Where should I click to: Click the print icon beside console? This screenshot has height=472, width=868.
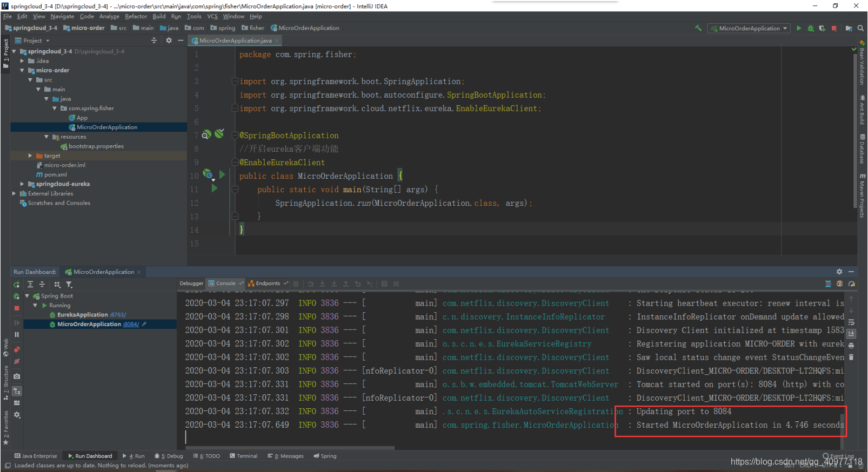pos(851,346)
